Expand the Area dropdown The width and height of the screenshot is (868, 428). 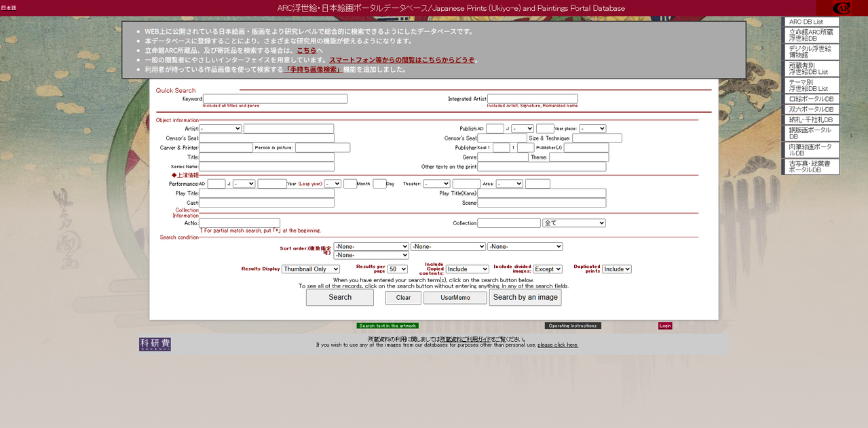pyautogui.click(x=510, y=184)
